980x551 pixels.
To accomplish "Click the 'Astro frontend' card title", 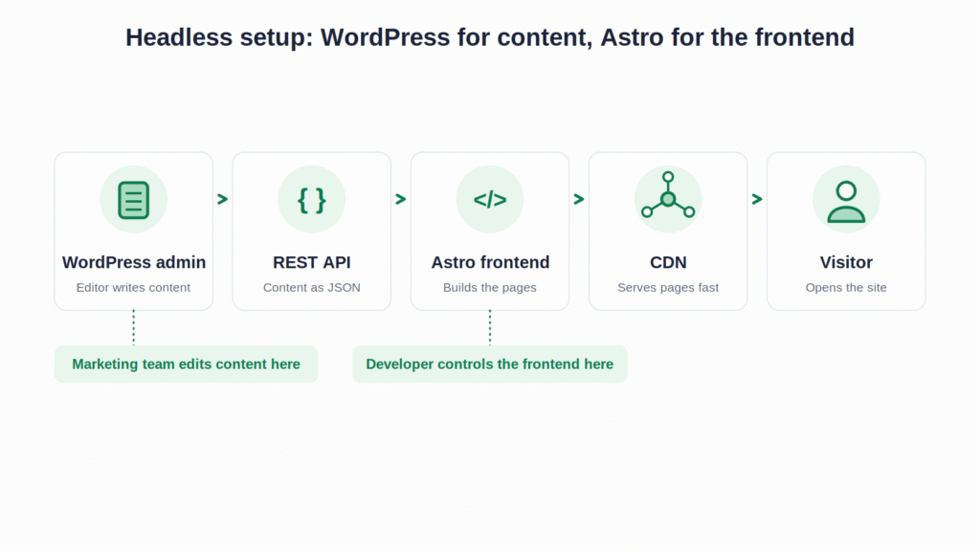I will coord(490,262).
